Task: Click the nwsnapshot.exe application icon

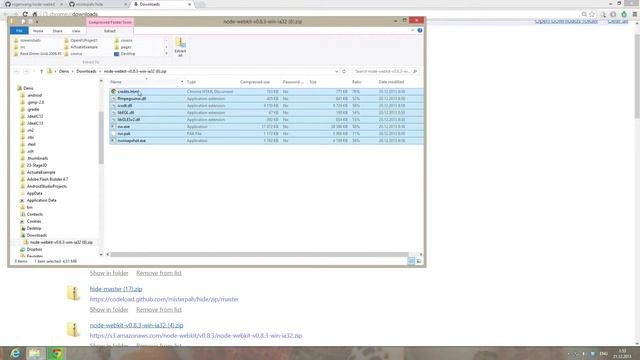Action: point(113,140)
